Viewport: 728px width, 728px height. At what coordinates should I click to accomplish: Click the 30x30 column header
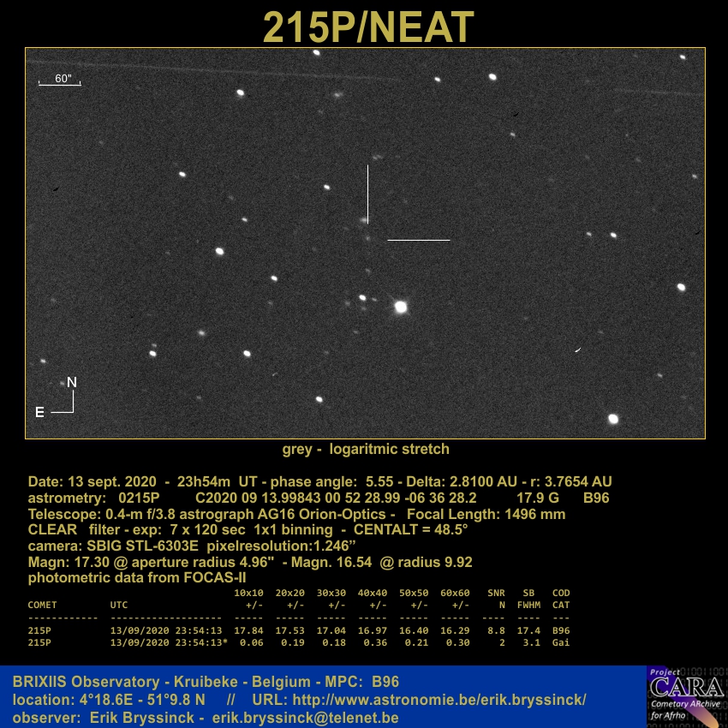pyautogui.click(x=331, y=593)
